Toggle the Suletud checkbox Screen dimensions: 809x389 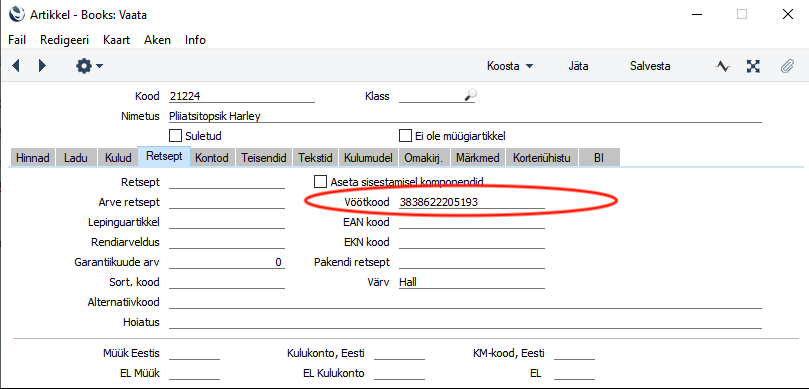(175, 136)
